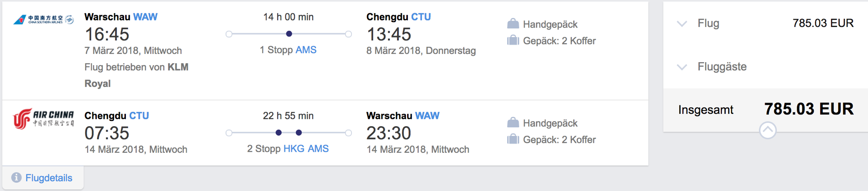
Task: Click the second stop dot on return timeline
Action: [299, 133]
